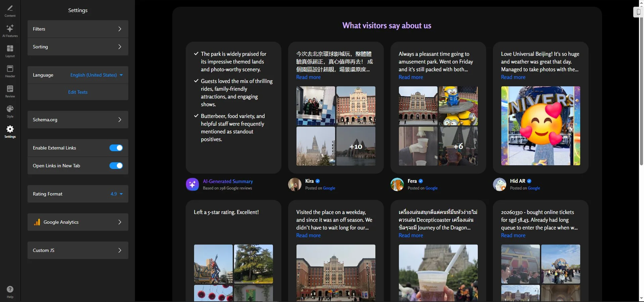Click "Based on 298 Google reviews" text
The image size is (644, 302).
pos(227,188)
